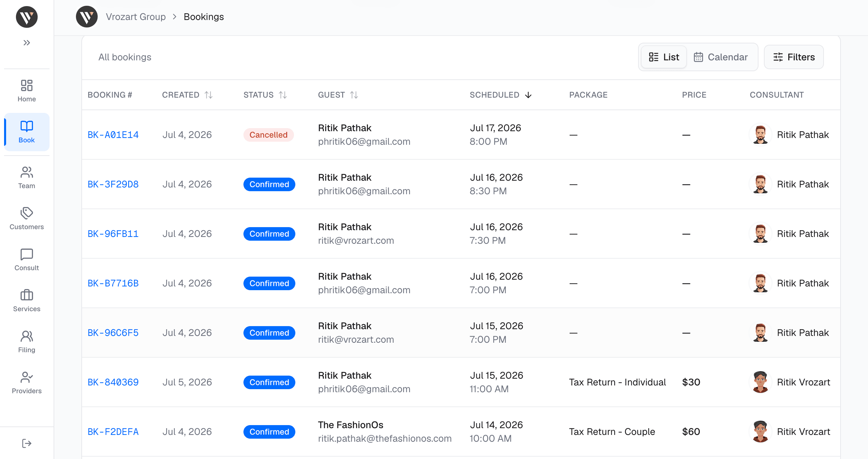
Task: Open booking BK-F2DEFA
Action: 113,432
